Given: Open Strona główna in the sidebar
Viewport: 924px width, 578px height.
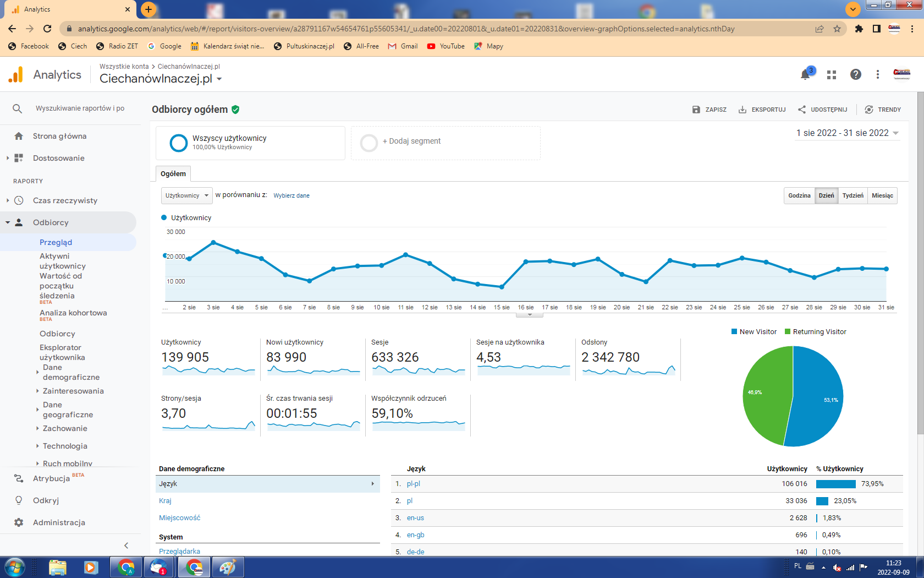Looking at the screenshot, I should tap(59, 137).
